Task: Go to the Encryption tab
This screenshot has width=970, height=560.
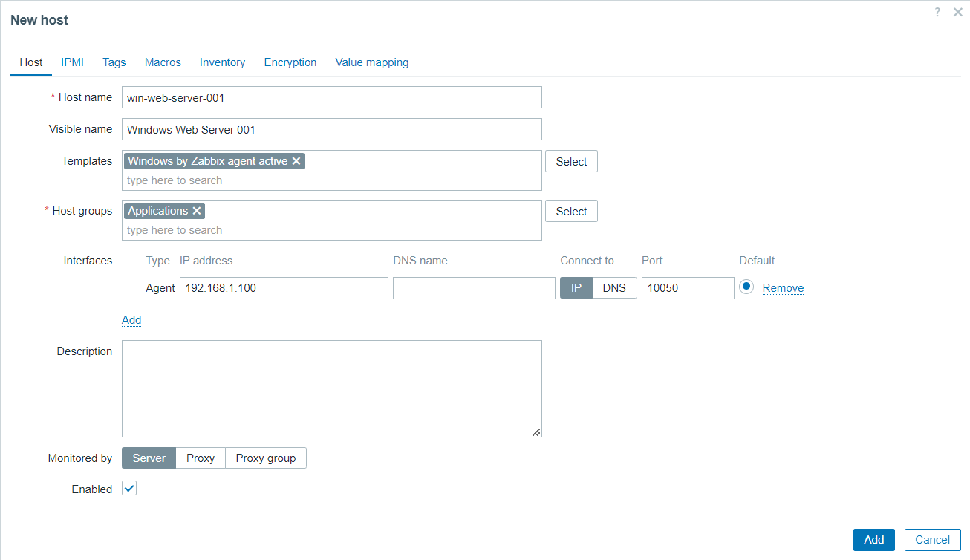Action: 290,62
